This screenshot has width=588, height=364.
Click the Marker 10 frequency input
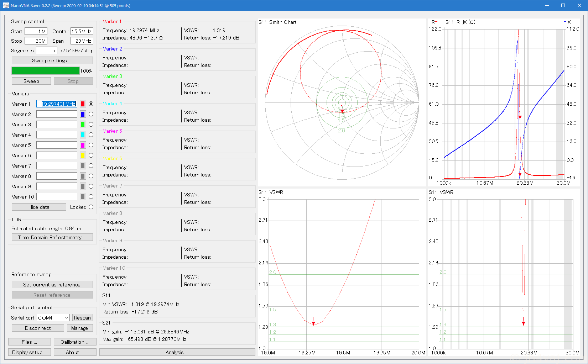pos(57,197)
